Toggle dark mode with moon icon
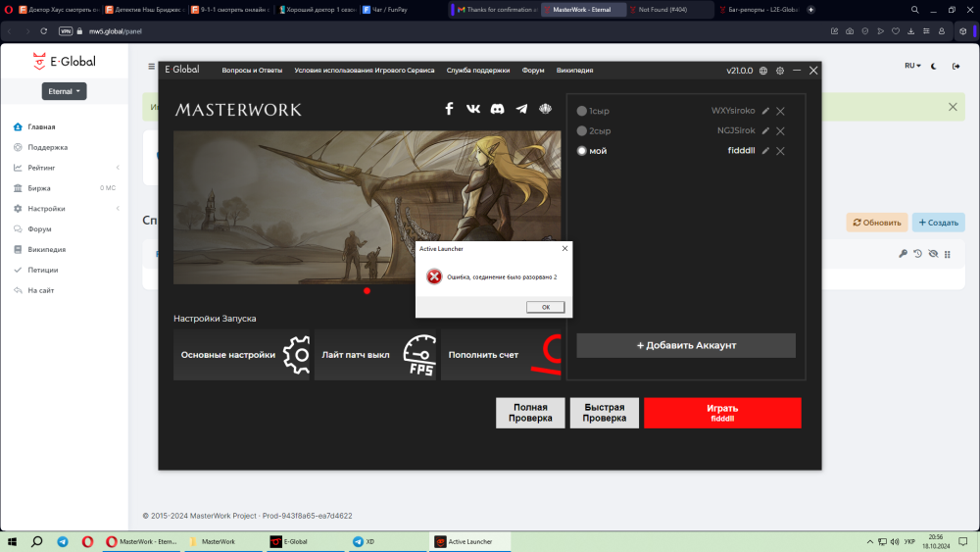Screen dimensions: 980x552 click(x=932, y=67)
